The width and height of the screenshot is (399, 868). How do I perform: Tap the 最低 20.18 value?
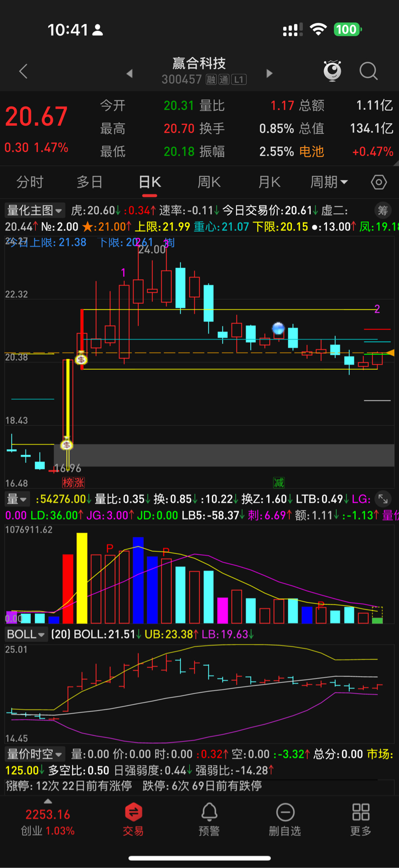click(x=179, y=151)
